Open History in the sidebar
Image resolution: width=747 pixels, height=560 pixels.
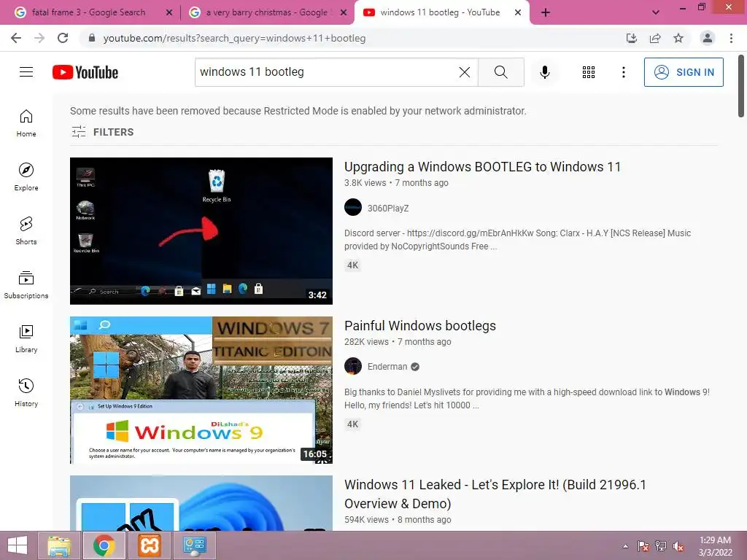point(26,392)
